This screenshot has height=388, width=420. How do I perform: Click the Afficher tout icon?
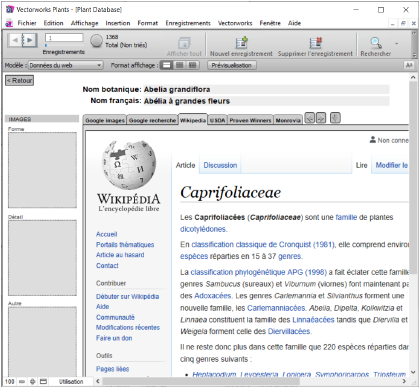tap(184, 43)
